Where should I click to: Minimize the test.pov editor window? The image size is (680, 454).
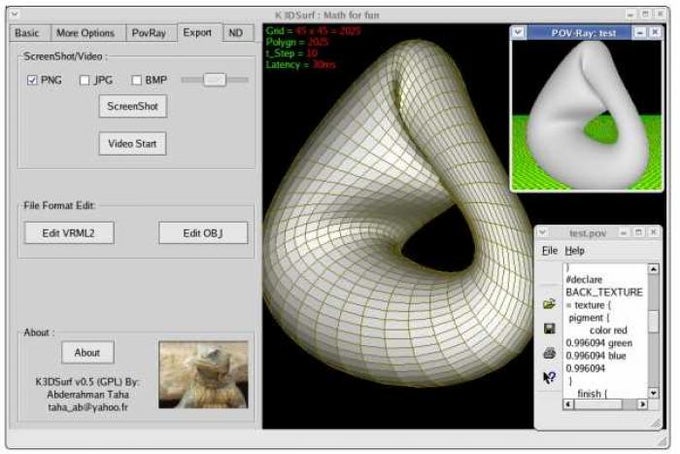click(623, 233)
